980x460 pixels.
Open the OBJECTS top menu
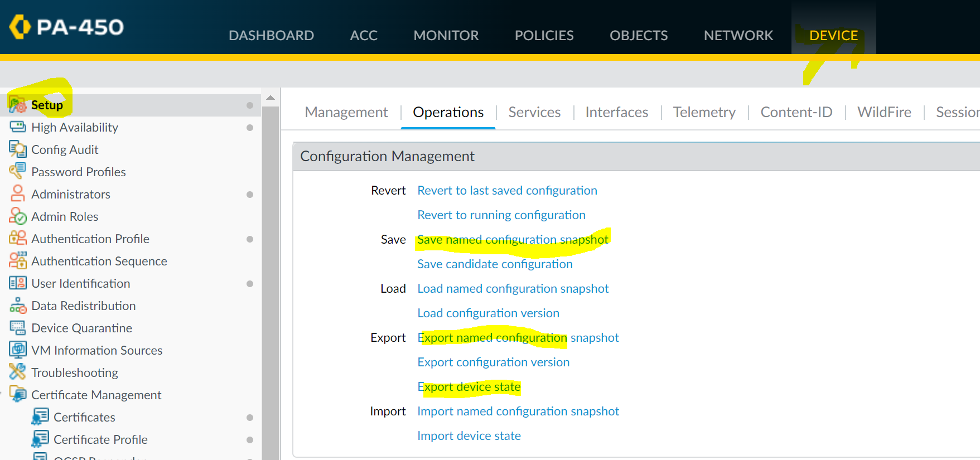point(639,35)
